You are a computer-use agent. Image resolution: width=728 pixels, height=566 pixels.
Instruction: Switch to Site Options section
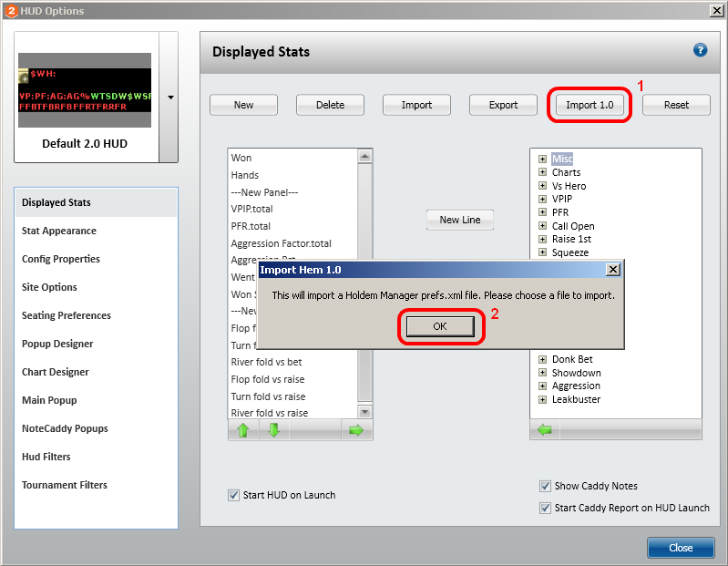coord(96,287)
